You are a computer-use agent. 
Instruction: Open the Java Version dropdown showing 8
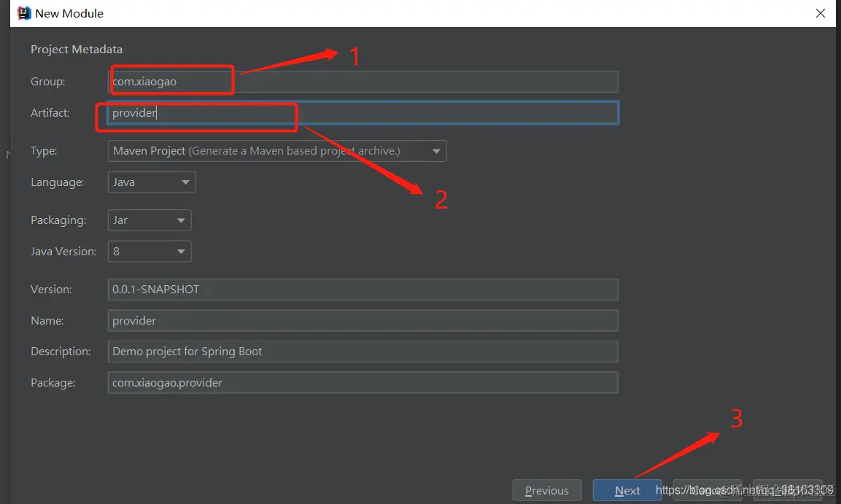150,251
